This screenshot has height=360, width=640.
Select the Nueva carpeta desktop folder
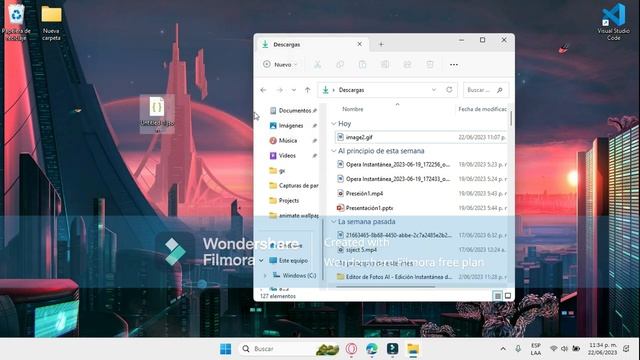(51, 22)
